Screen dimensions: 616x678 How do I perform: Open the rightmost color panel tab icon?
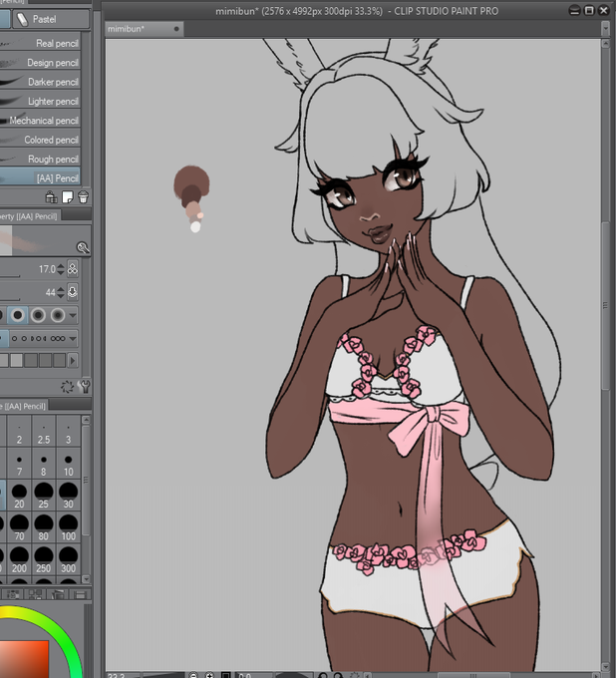tap(80, 594)
